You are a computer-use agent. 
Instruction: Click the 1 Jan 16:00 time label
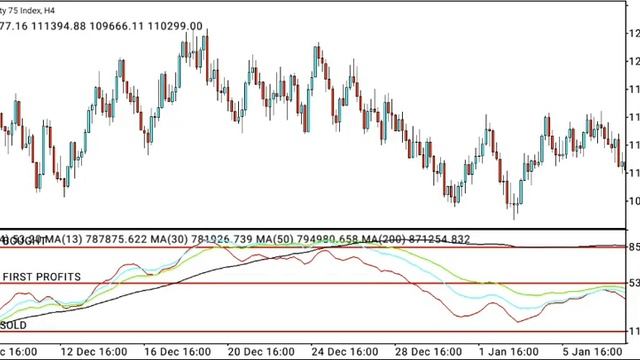tap(509, 351)
